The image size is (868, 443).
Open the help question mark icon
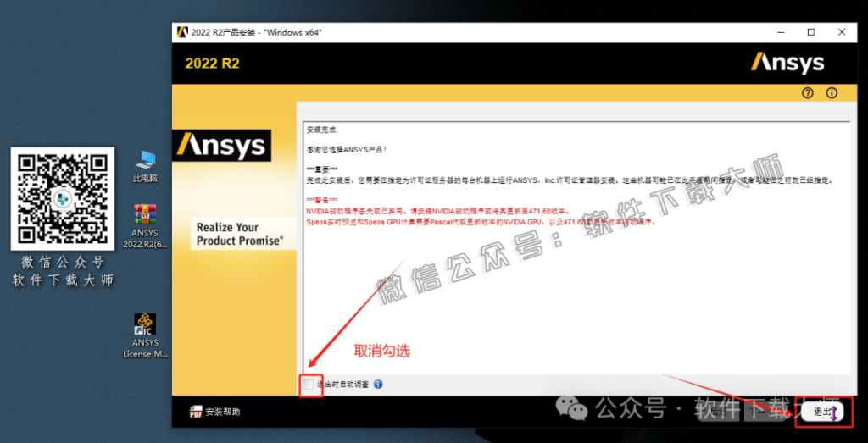[x=807, y=93]
